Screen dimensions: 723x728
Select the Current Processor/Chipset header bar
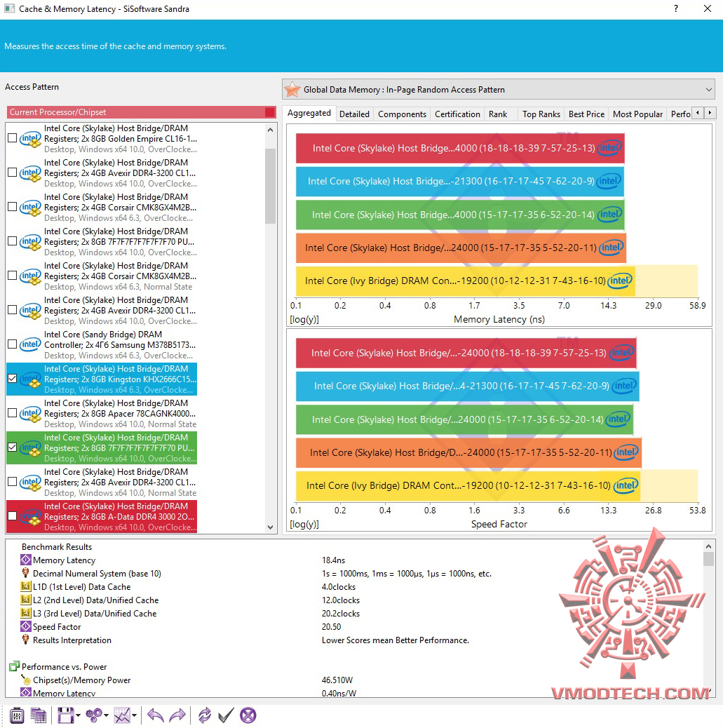pyautogui.click(x=141, y=112)
